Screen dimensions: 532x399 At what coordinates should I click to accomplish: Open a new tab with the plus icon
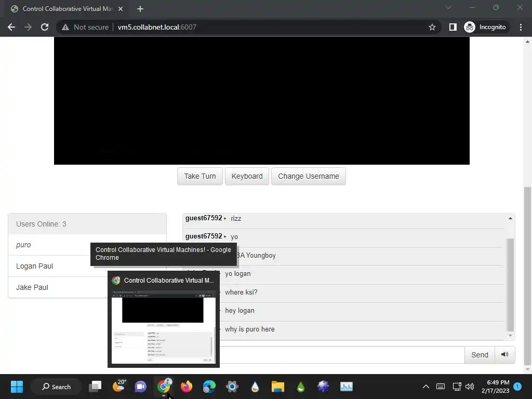(x=140, y=9)
